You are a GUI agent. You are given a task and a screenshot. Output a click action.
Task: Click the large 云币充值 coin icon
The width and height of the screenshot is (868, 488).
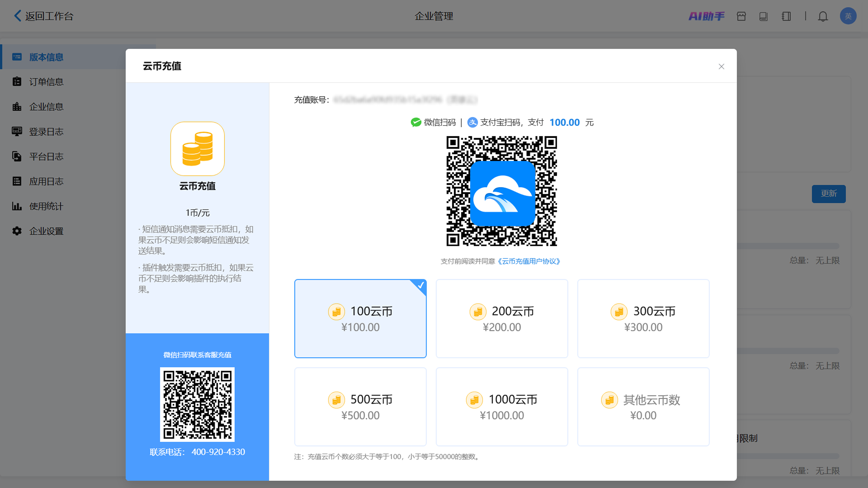[x=198, y=149]
